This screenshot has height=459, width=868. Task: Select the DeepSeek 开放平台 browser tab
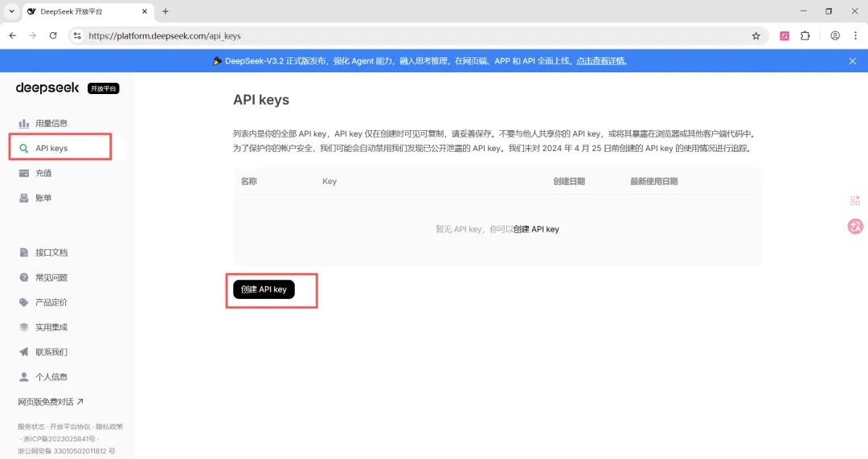pos(88,11)
